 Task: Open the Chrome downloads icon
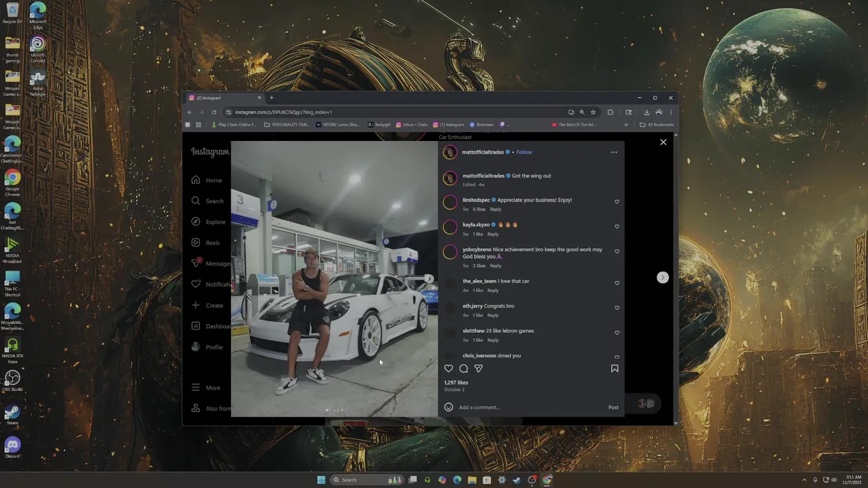point(646,113)
